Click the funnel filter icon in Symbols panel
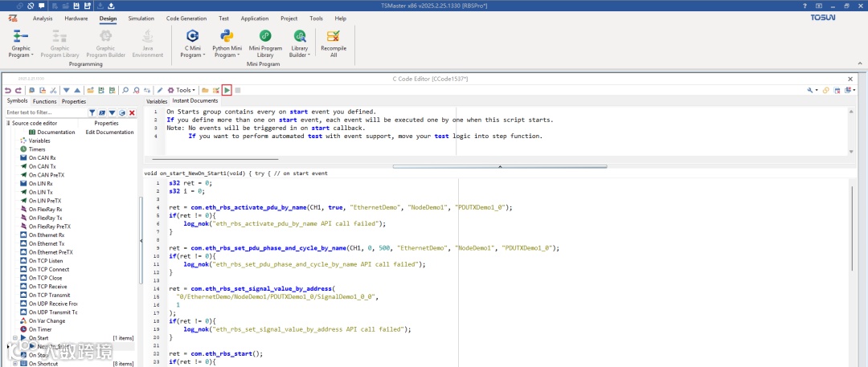868x367 pixels. (x=92, y=112)
